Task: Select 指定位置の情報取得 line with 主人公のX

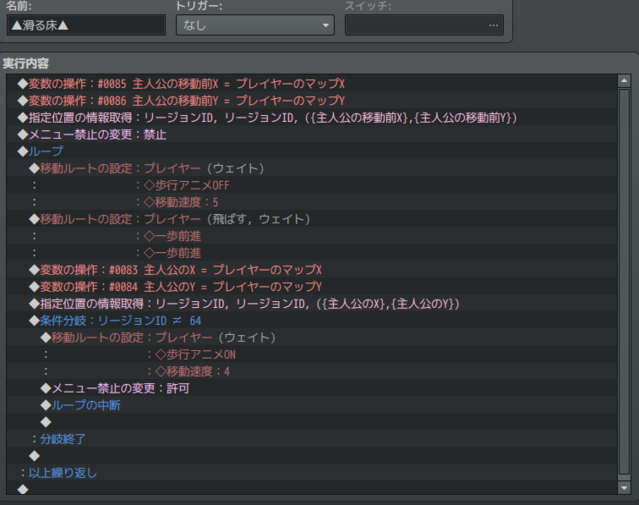Action: [x=312, y=304]
